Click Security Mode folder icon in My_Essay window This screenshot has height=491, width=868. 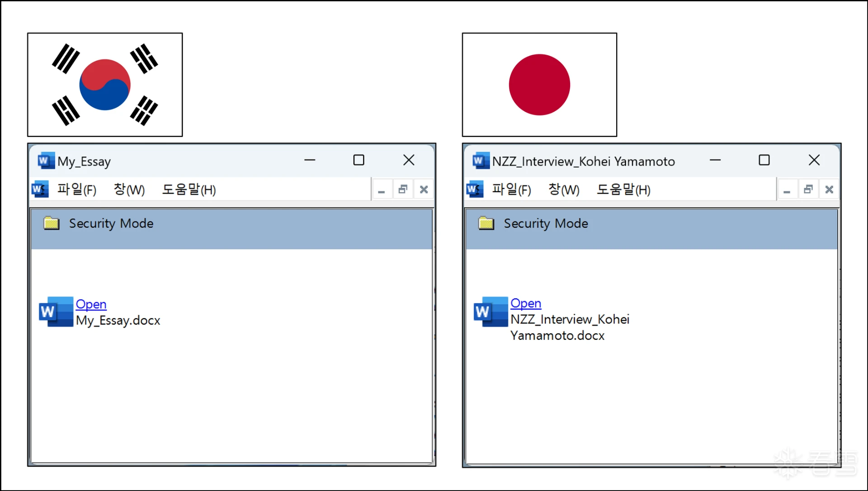click(52, 223)
